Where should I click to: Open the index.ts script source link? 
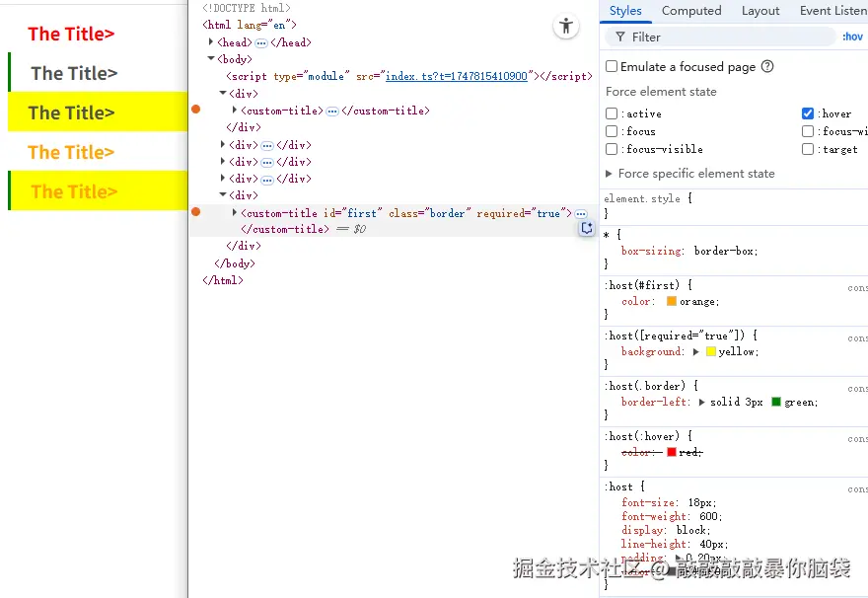[456, 76]
